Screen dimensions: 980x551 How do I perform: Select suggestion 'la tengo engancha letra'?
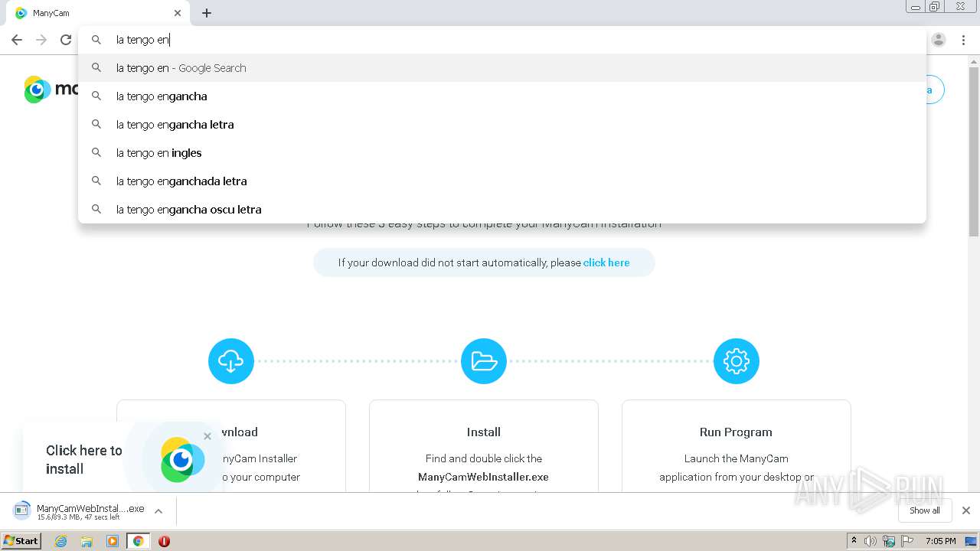click(501, 125)
